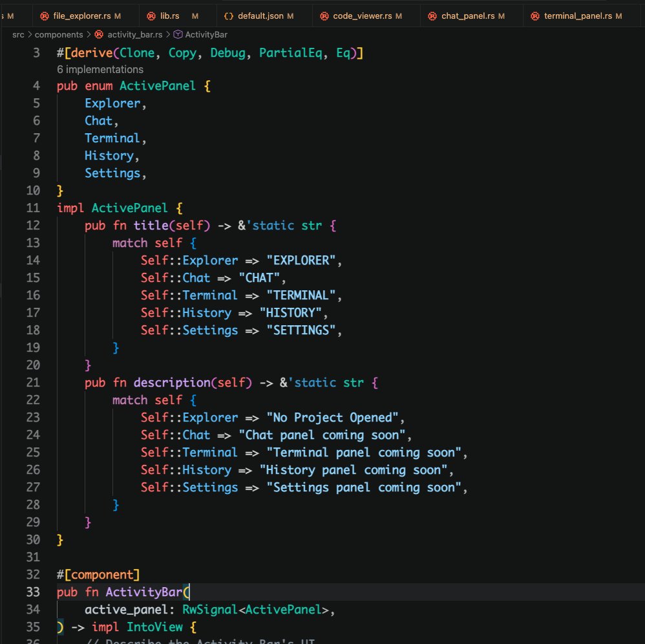The height and width of the screenshot is (644, 645).
Task: Click the "EXPLORER" string on line 14
Action: (x=301, y=260)
